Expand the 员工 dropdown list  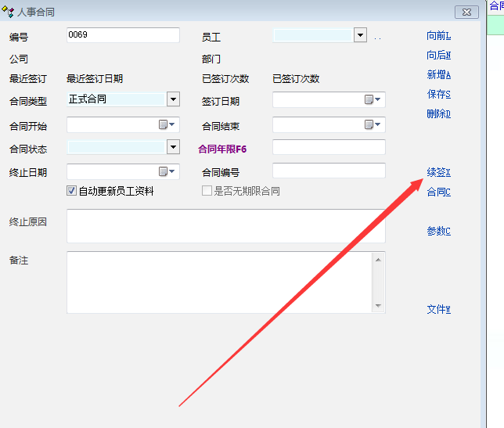[360, 35]
